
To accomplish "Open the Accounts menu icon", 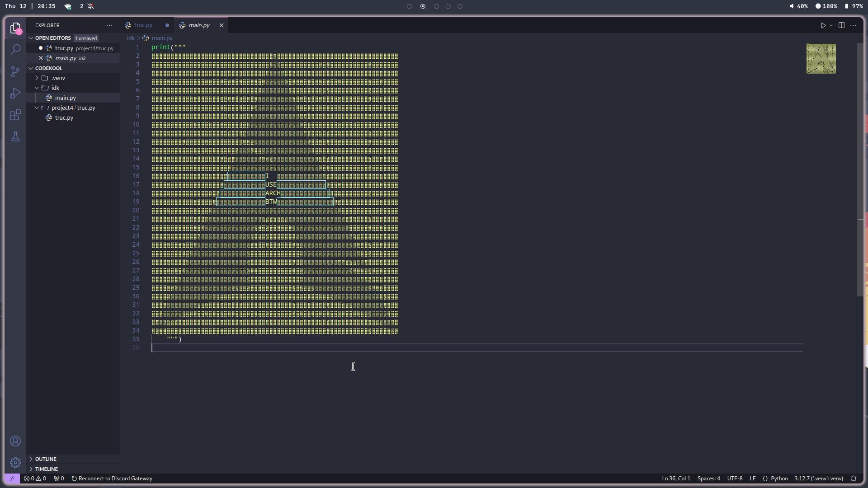I will (x=15, y=441).
